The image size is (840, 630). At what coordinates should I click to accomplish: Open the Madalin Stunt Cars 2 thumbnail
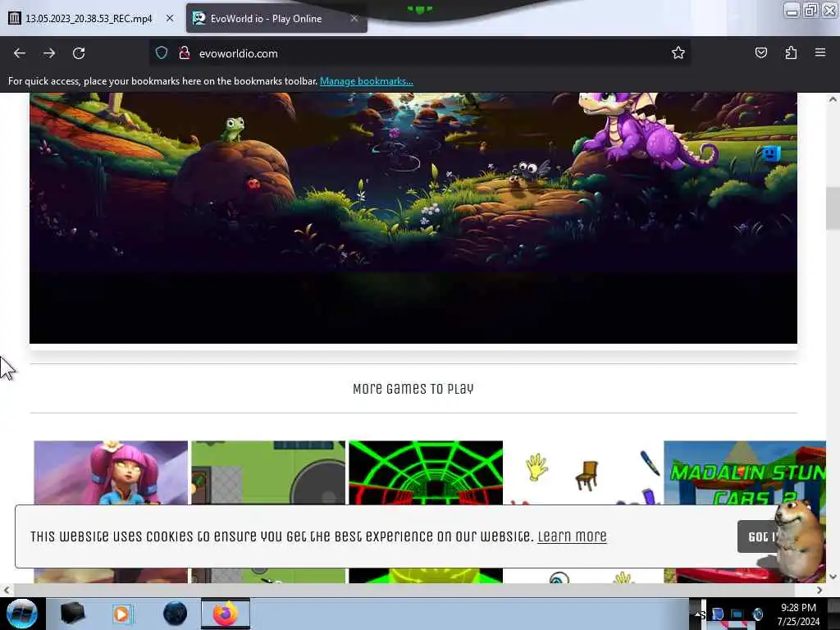pos(745,472)
